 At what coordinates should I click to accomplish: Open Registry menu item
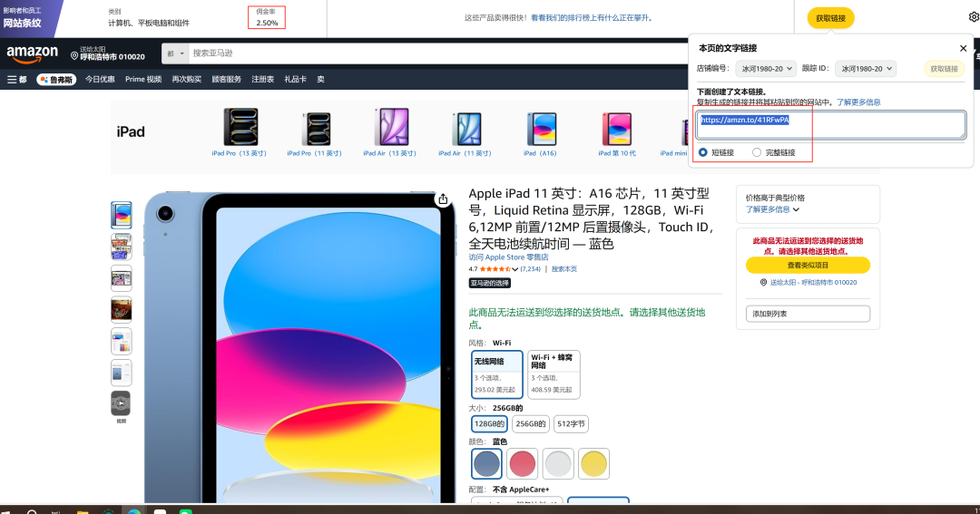(x=262, y=79)
